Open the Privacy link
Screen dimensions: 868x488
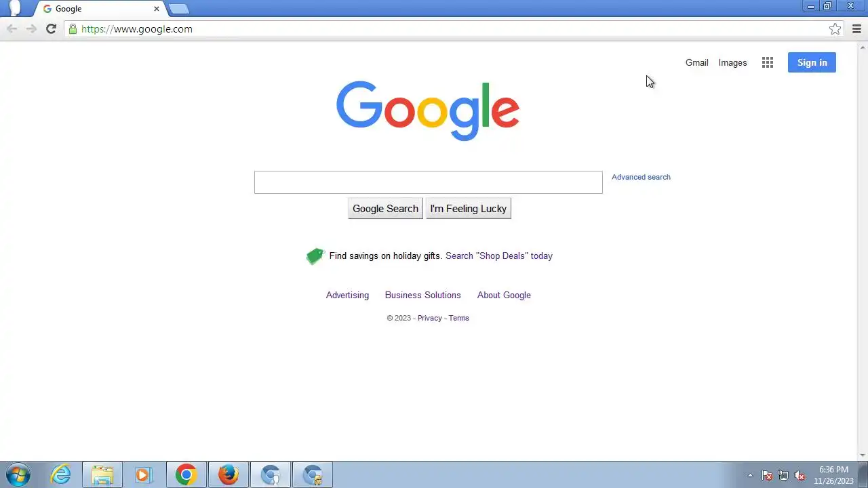tap(429, 318)
